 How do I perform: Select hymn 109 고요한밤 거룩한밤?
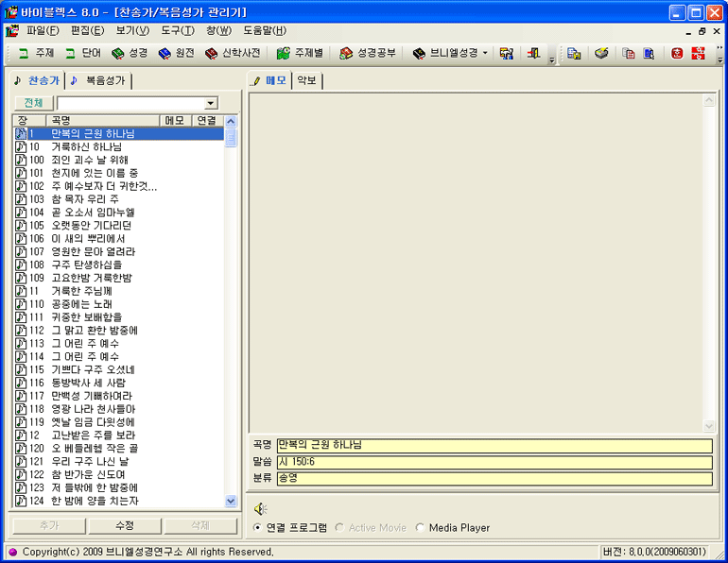[x=119, y=278]
